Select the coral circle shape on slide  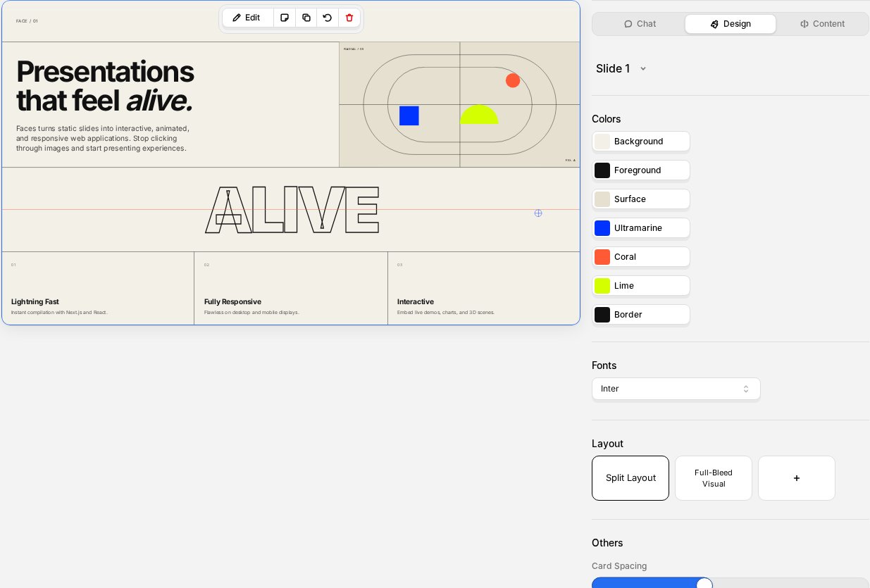[x=513, y=80]
